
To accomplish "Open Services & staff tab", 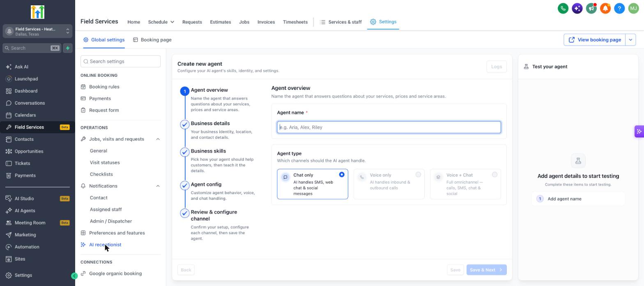I will tap(341, 22).
